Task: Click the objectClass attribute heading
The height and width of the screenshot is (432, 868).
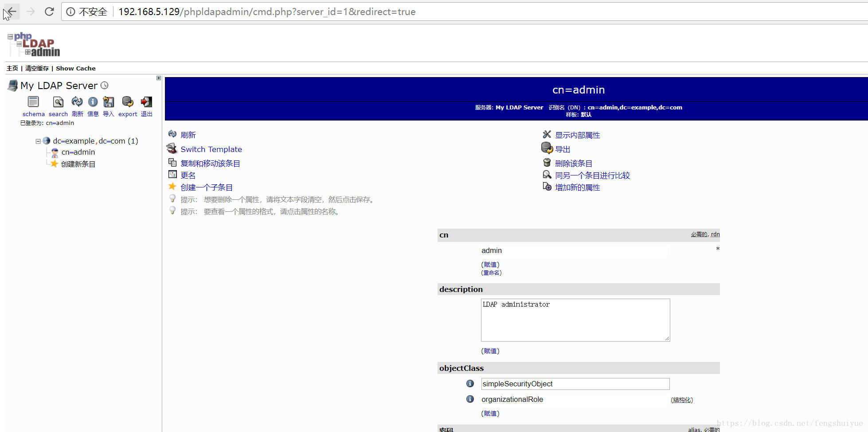Action: click(461, 368)
